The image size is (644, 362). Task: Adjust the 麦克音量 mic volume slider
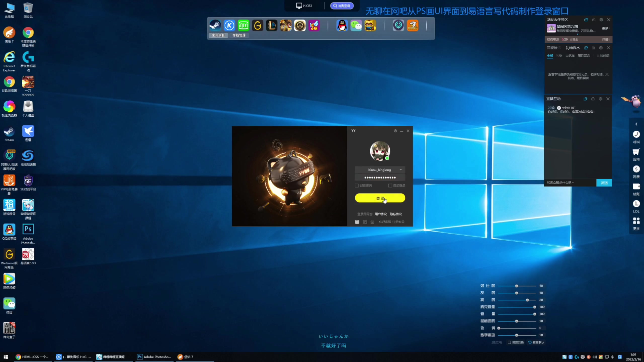(x=517, y=307)
